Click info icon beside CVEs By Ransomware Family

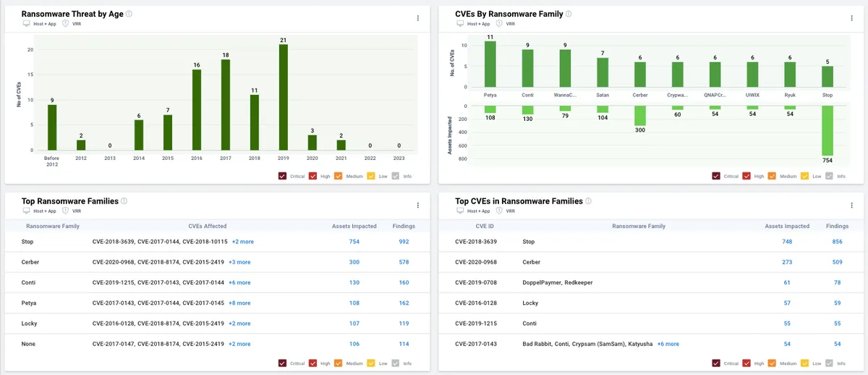coord(569,14)
